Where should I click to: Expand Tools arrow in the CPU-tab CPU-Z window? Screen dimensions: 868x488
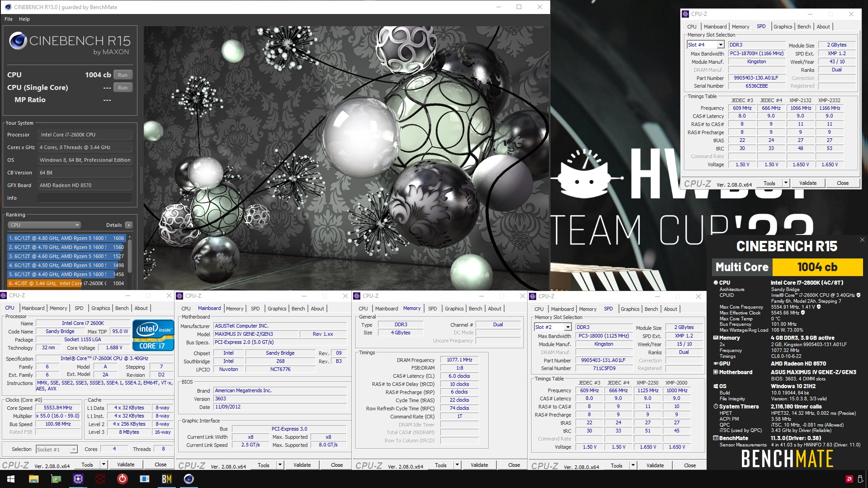[104, 465]
